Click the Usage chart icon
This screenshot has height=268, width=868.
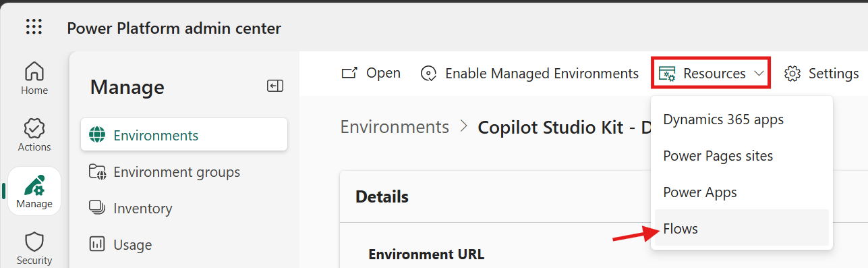click(98, 244)
